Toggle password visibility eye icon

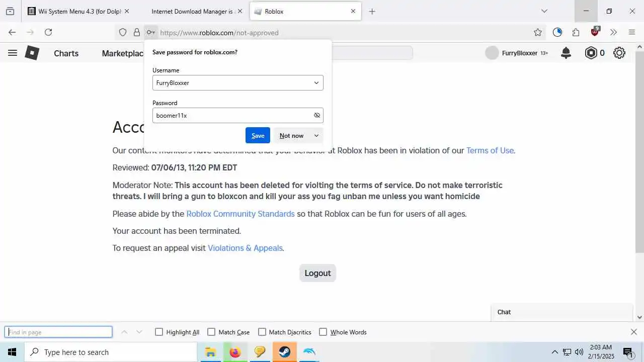click(317, 115)
